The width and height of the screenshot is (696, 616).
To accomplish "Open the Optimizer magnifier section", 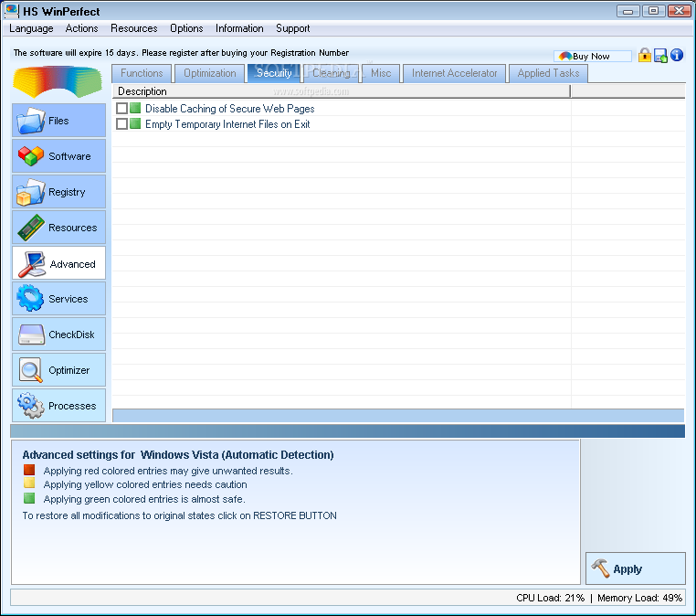I will (x=58, y=370).
